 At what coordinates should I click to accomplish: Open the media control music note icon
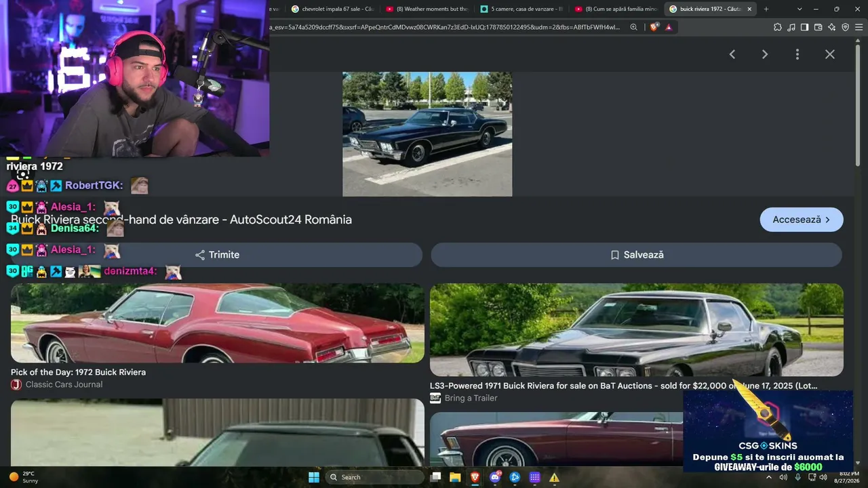[x=791, y=27]
